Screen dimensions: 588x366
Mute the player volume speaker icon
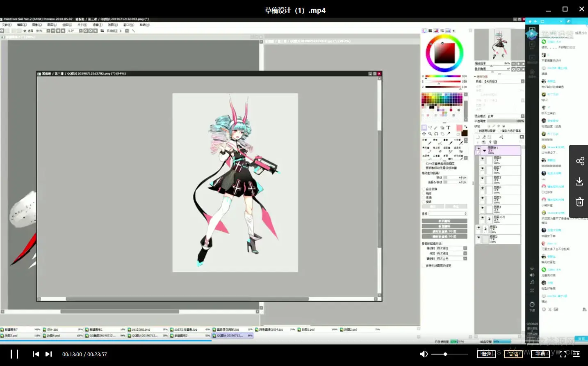coord(424,354)
